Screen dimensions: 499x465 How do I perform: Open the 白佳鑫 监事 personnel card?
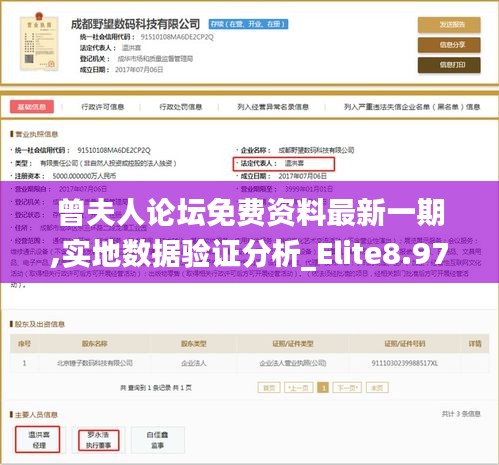(x=158, y=440)
